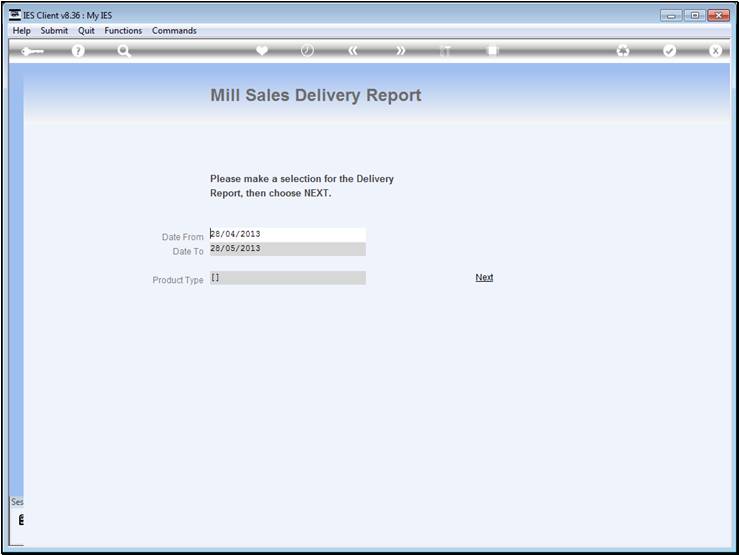This screenshot has width=739, height=555.
Task: Click the double left arrow icon
Action: [x=353, y=50]
